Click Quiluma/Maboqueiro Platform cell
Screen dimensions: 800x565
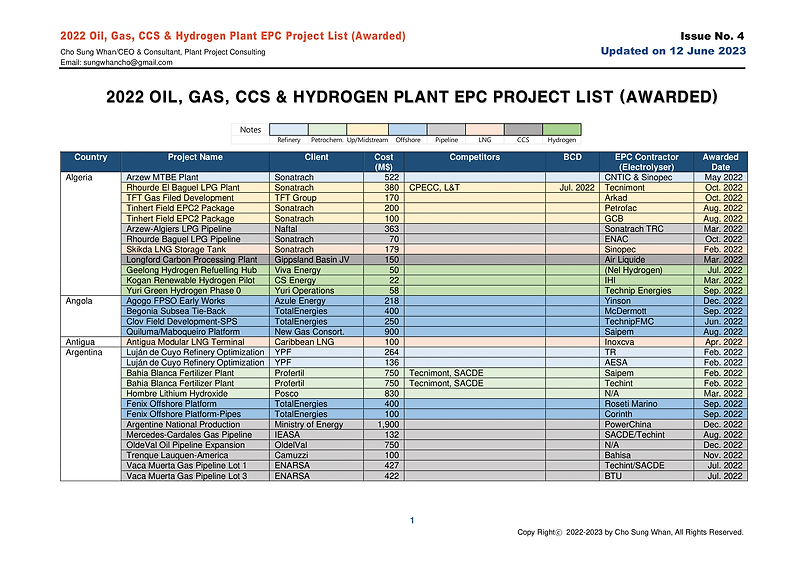(x=195, y=332)
